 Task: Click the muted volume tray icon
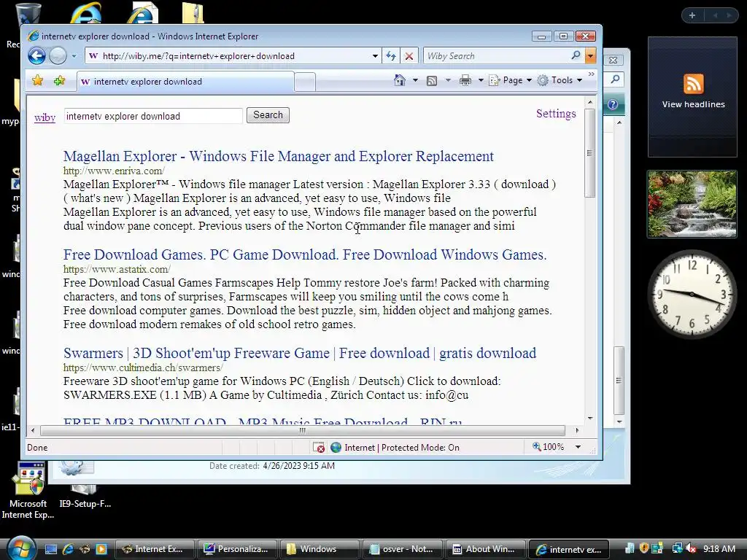[691, 548]
